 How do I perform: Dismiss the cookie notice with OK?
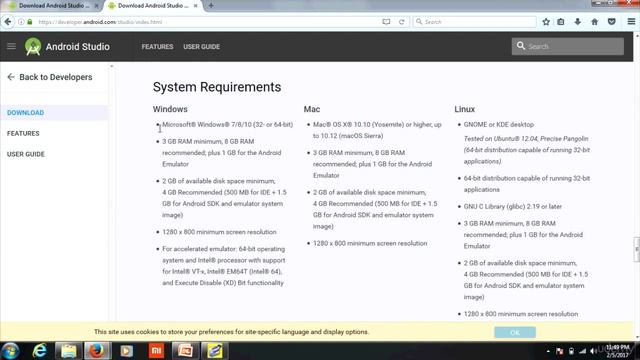pos(515,332)
